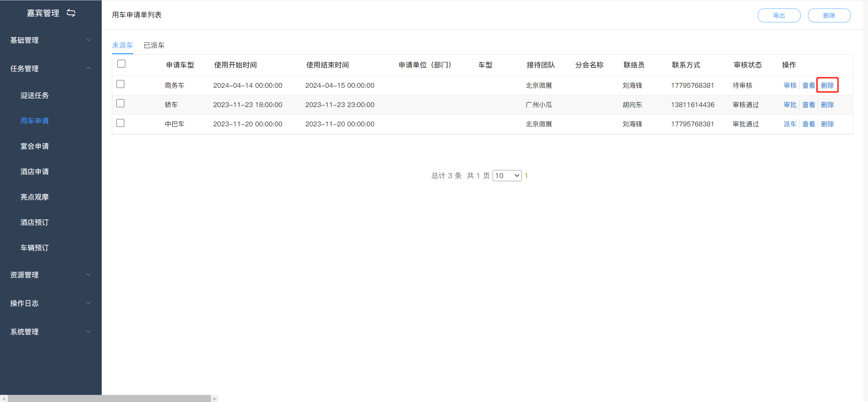
Task: Click the 使用开始时间 column header
Action: (x=235, y=65)
